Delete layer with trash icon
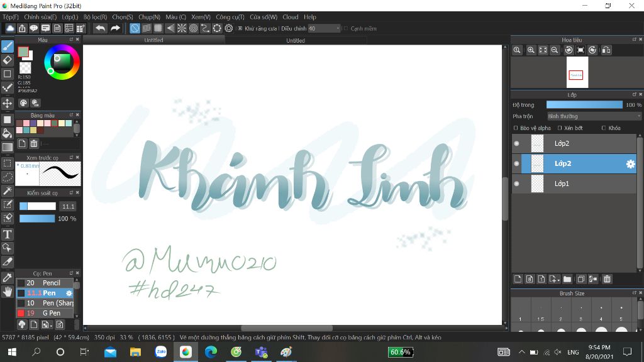Viewport: 644px width, 362px height. (607, 279)
